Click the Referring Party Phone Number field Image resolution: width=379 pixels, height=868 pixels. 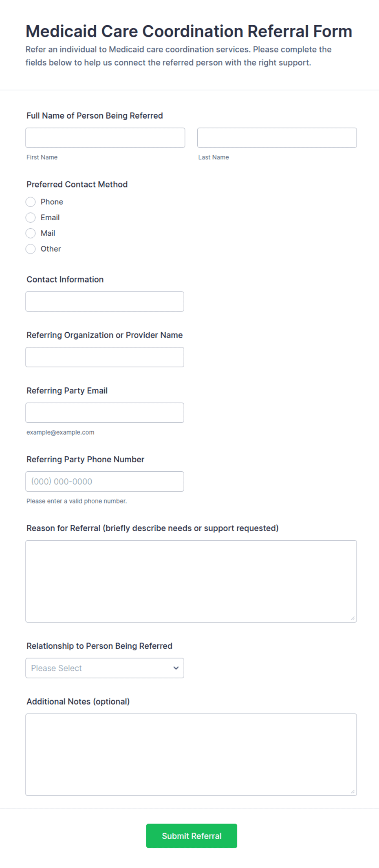(x=105, y=481)
